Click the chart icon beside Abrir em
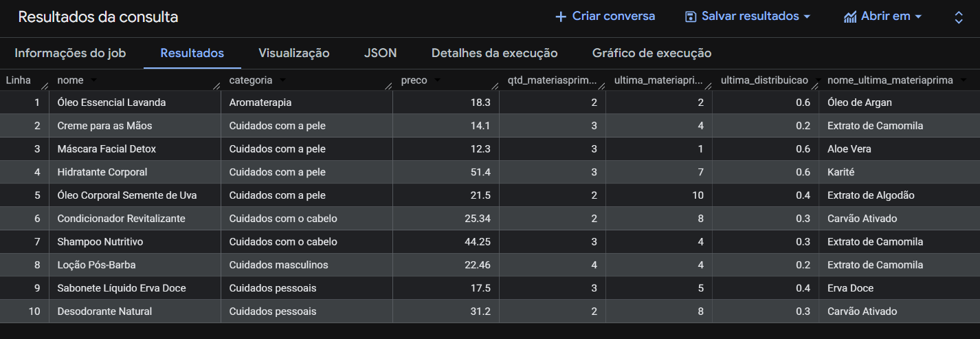The image size is (980, 339). 850,17
